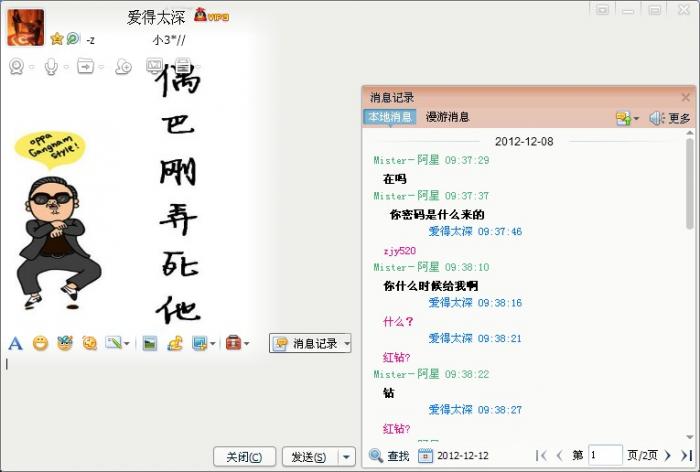Viewport: 700px width, 472px height.
Task: Click the message 你密码是什么来的
Action: point(437,215)
